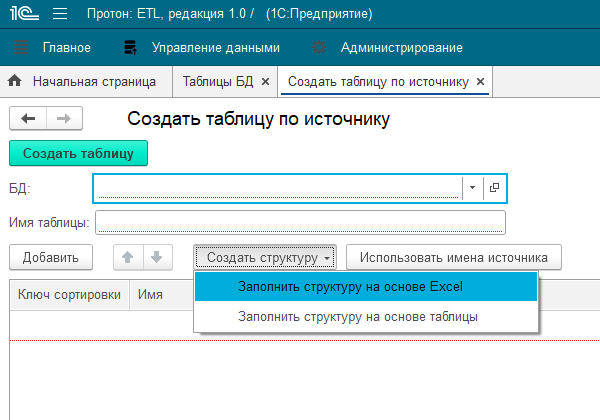The image size is (600, 420).
Task: Close the Создать таблицу по источнику tab
Action: pos(480,81)
